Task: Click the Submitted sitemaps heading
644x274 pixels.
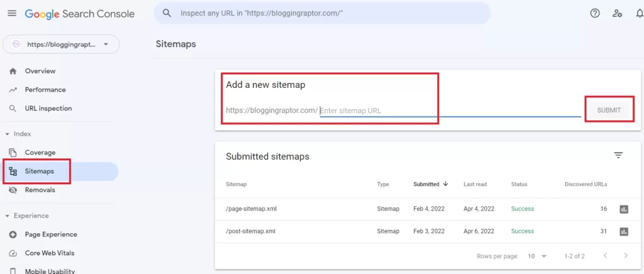Action: coord(267,156)
